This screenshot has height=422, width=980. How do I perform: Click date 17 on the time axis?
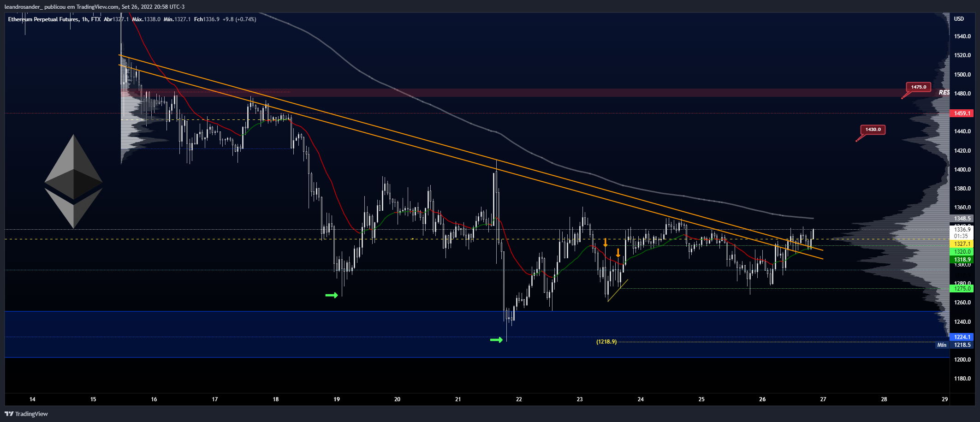[x=215, y=399]
